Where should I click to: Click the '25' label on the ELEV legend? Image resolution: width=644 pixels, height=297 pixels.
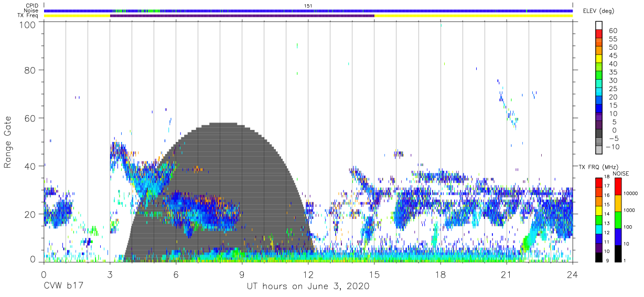click(x=613, y=89)
